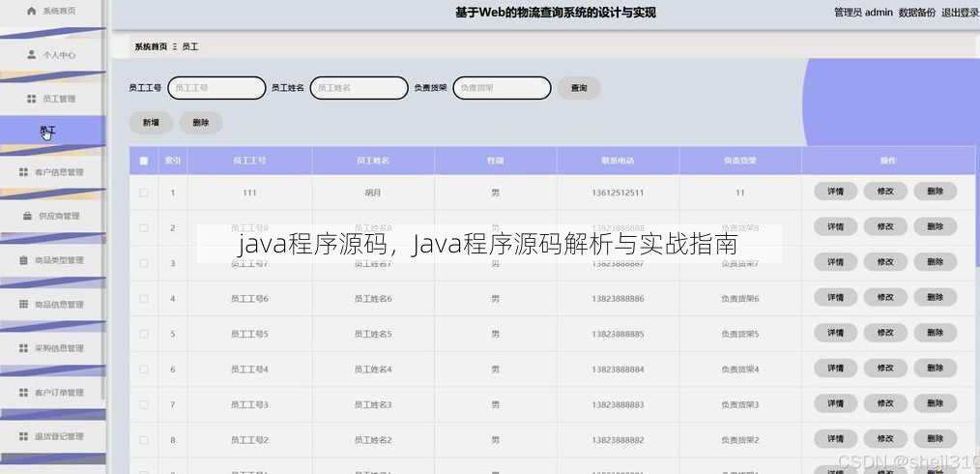Click the 负责货架 column header
Screen dimensions: 980x474
[740, 161]
